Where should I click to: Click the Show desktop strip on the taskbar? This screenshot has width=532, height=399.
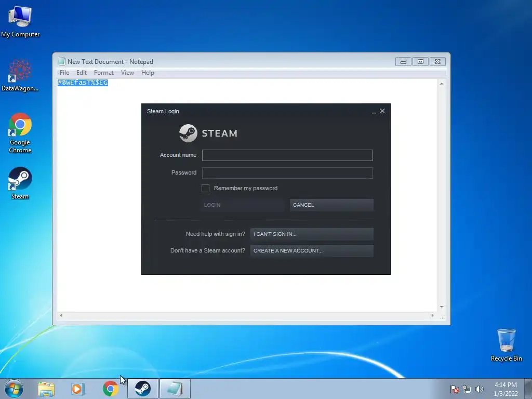click(x=528, y=389)
